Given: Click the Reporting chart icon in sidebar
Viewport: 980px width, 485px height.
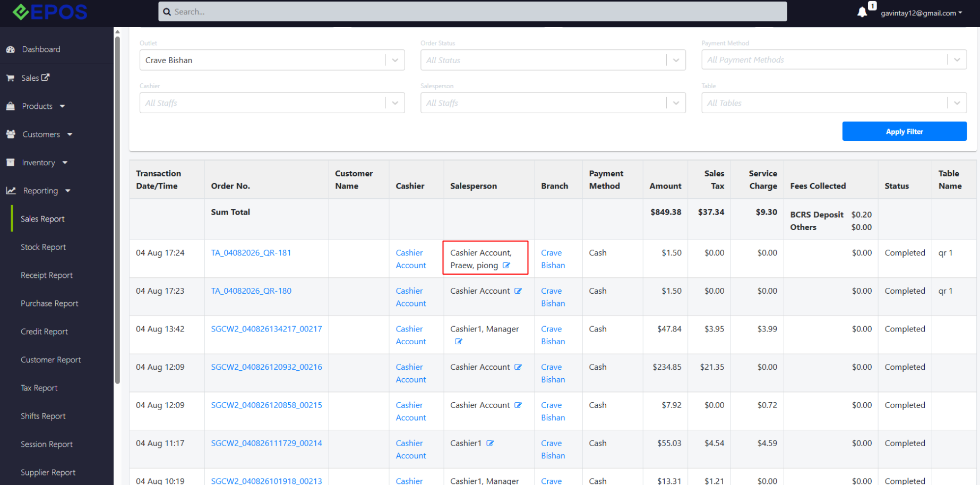Looking at the screenshot, I should [x=11, y=191].
